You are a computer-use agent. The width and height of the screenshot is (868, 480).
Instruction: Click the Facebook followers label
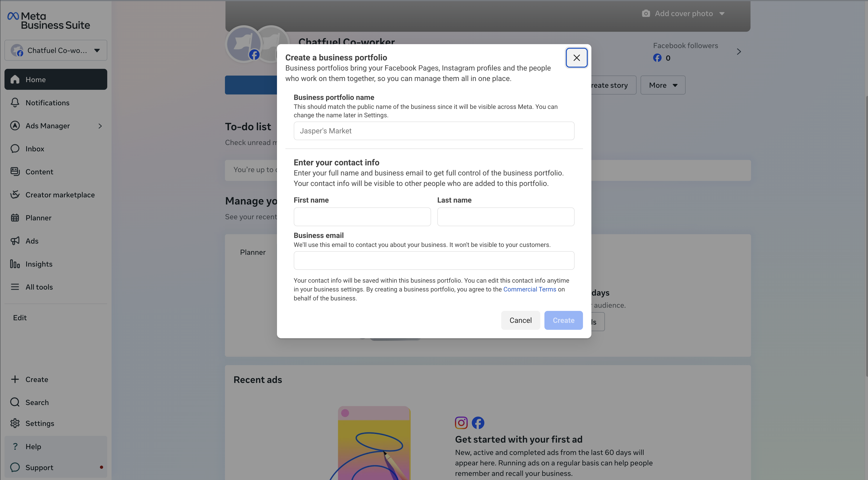tap(685, 46)
